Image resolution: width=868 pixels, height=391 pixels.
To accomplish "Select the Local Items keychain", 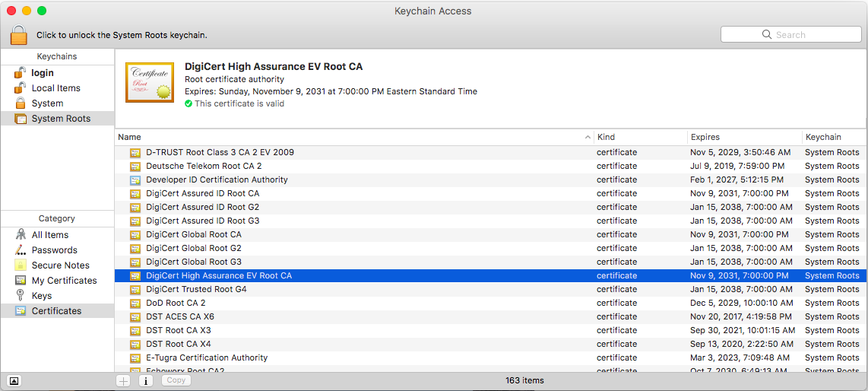I will [x=56, y=88].
